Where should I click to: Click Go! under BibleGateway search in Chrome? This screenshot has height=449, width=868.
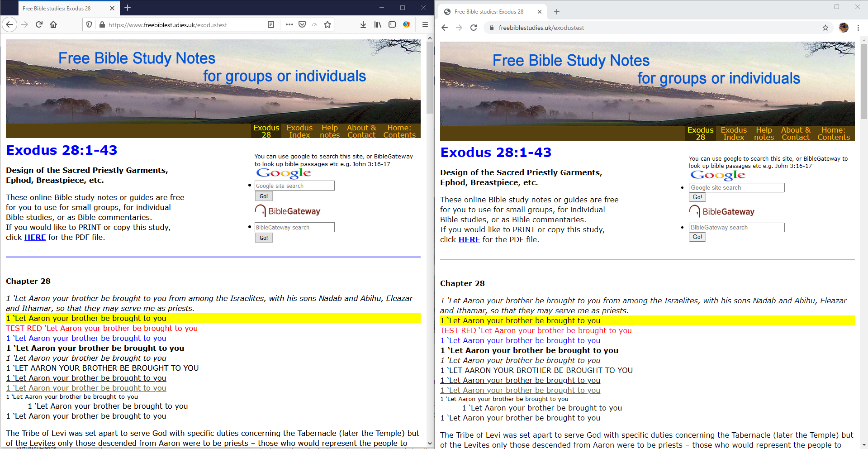tap(697, 237)
